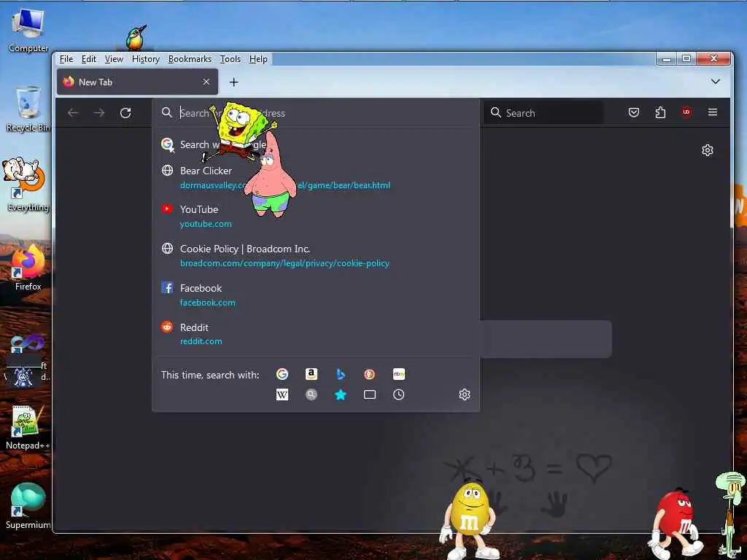Search this time with Bing icon
747x560 pixels.
tap(340, 374)
